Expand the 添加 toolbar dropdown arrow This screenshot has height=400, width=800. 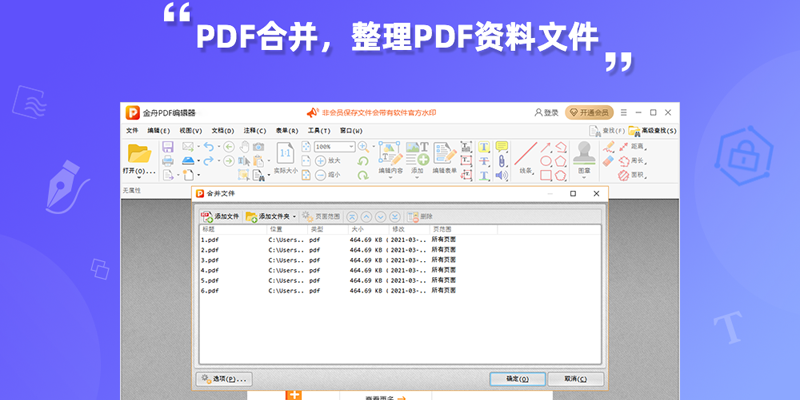[x=417, y=178]
